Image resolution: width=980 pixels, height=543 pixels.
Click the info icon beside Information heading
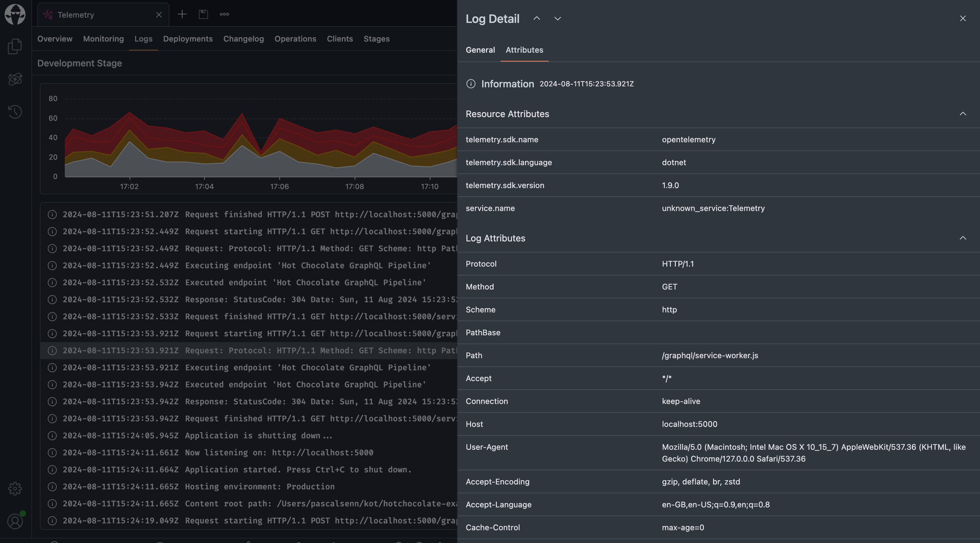pyautogui.click(x=471, y=84)
